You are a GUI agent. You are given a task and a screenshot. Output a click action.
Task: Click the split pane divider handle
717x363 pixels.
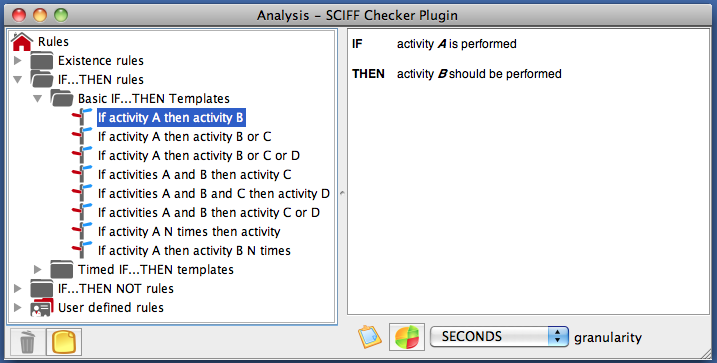[342, 193]
